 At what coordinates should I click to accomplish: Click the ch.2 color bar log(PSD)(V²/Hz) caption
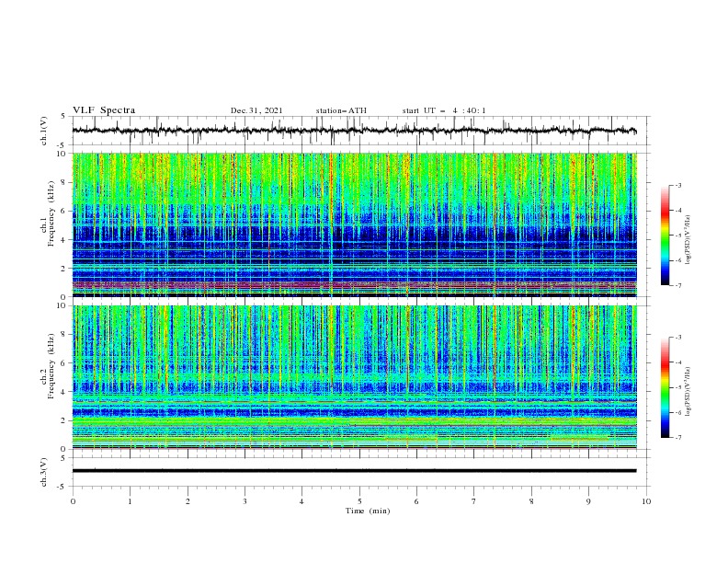tap(688, 392)
